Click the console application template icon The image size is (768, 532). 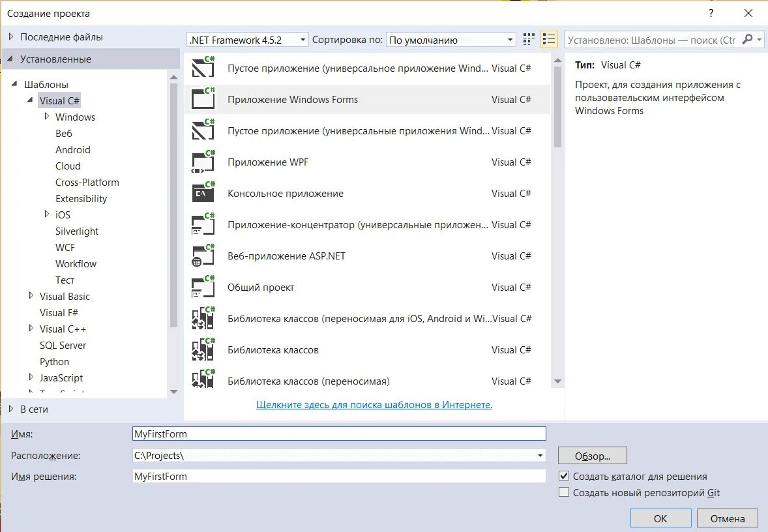(203, 193)
